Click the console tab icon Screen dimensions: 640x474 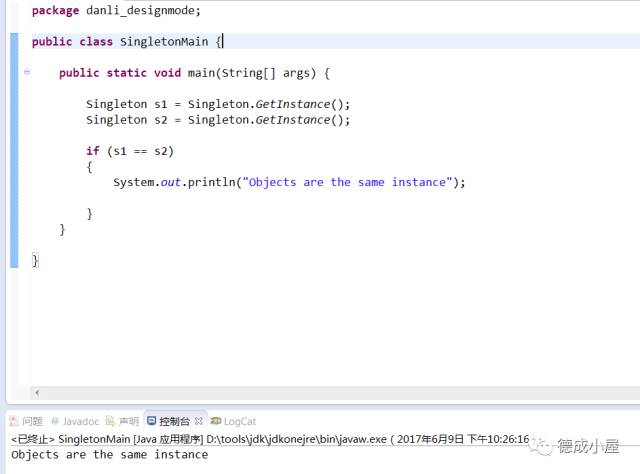click(151, 421)
